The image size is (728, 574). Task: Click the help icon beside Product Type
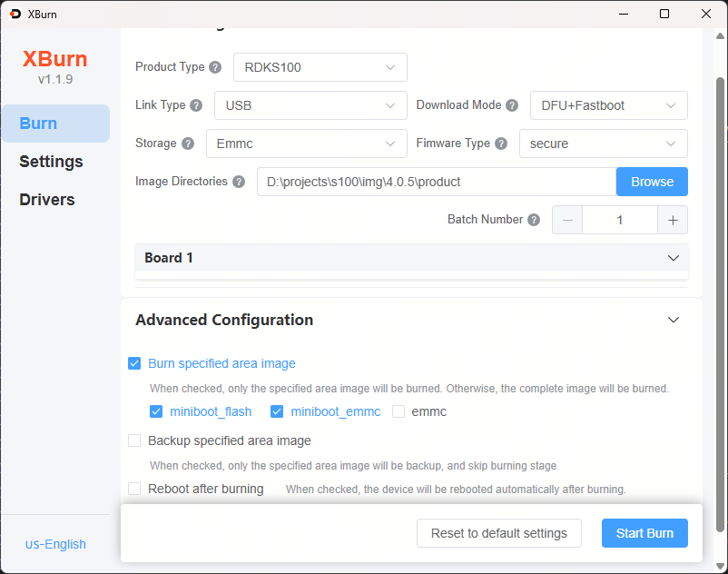click(215, 67)
